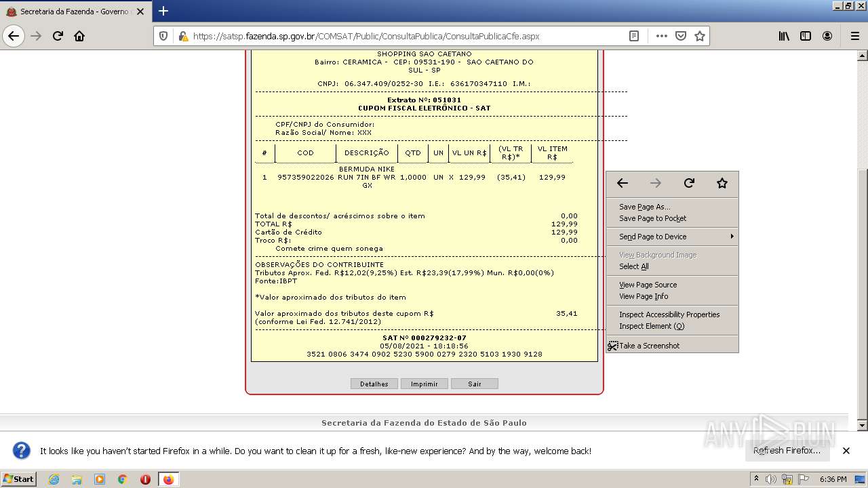This screenshot has width=868, height=488.
Task: Click the Firefox taskbar button
Action: coord(168,479)
